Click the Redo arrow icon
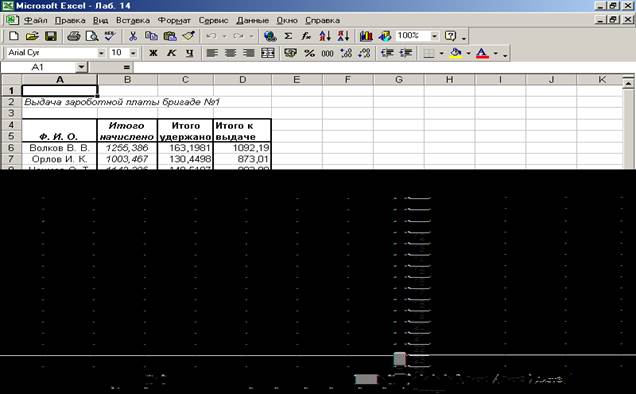 coord(238,36)
